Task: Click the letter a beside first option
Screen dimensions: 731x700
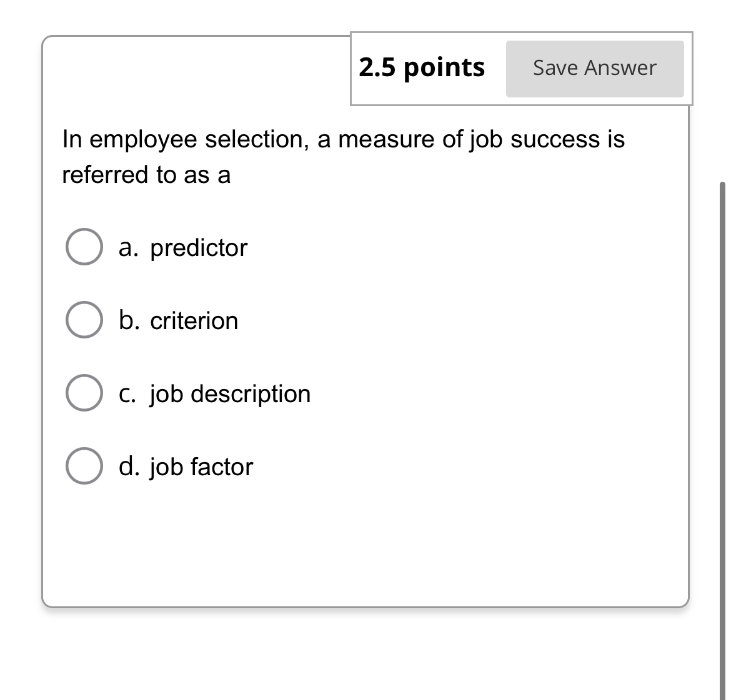Action: (127, 247)
